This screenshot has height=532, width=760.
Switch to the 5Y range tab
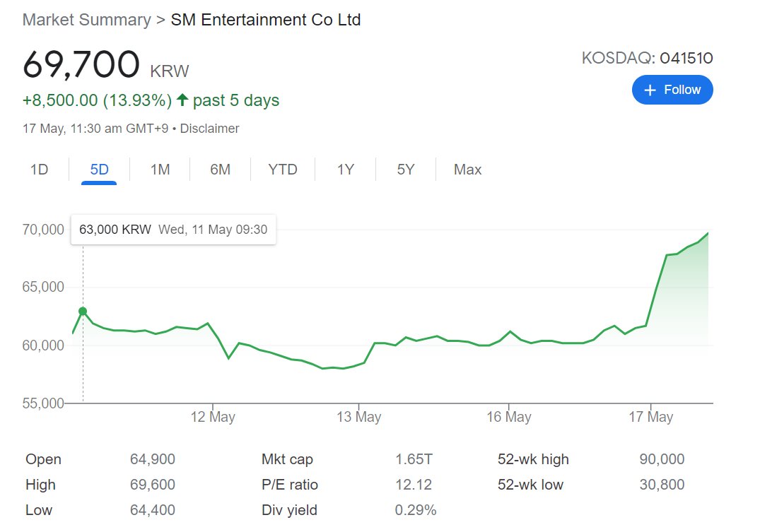click(x=406, y=170)
